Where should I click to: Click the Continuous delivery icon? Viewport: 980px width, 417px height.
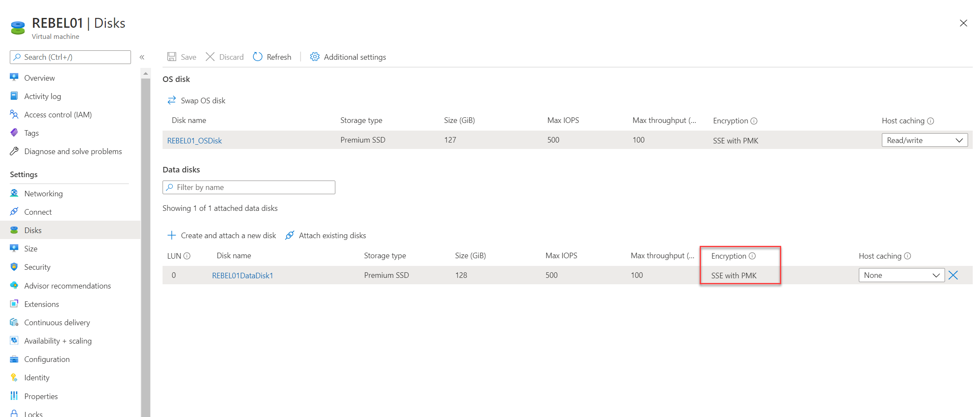point(14,322)
